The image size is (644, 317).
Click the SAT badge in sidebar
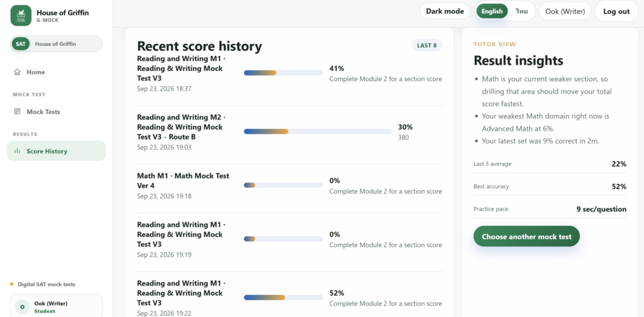click(x=21, y=44)
